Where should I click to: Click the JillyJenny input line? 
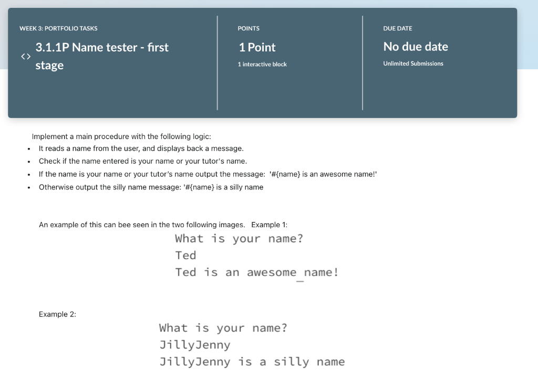[x=195, y=345]
